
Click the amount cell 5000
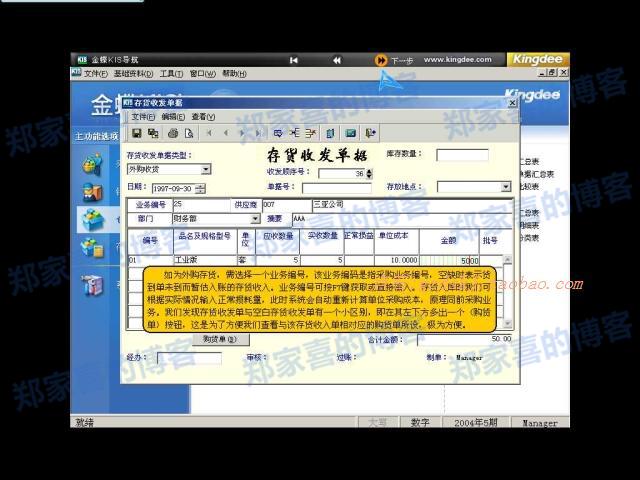[x=449, y=260]
